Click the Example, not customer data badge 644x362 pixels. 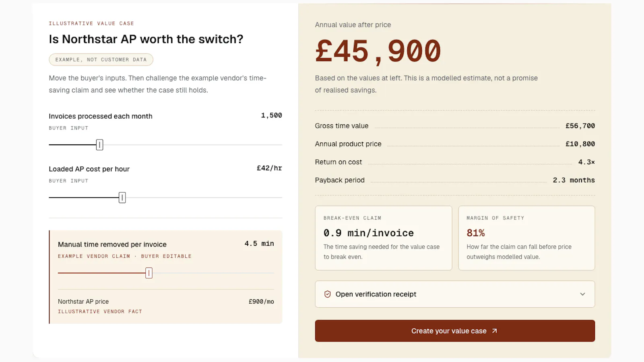coord(101,60)
